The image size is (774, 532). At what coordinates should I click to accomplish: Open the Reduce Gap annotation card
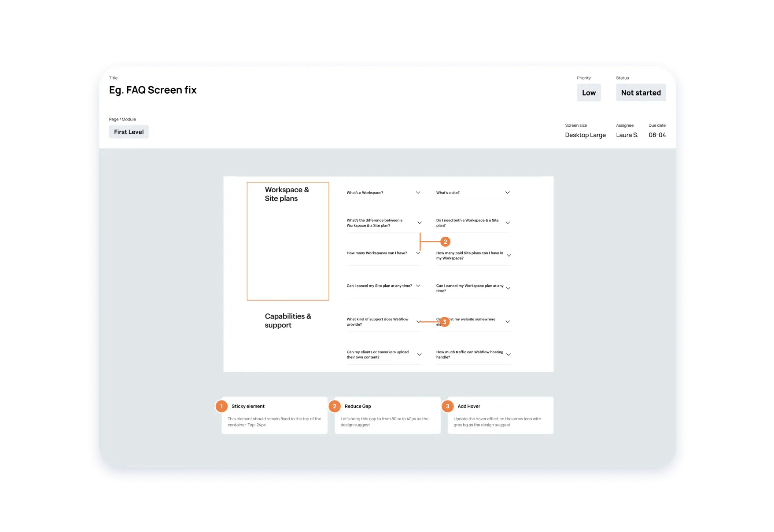tap(387, 415)
